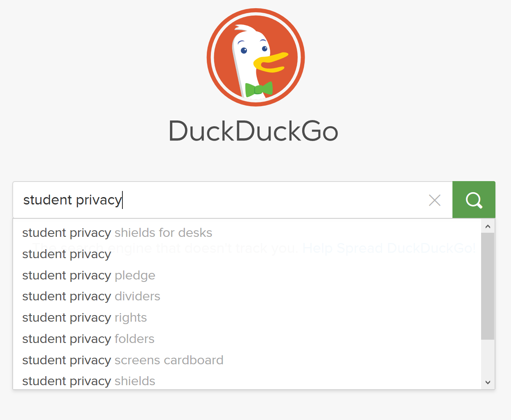Clear the search query with X
This screenshot has height=420, width=511.
tap(434, 200)
